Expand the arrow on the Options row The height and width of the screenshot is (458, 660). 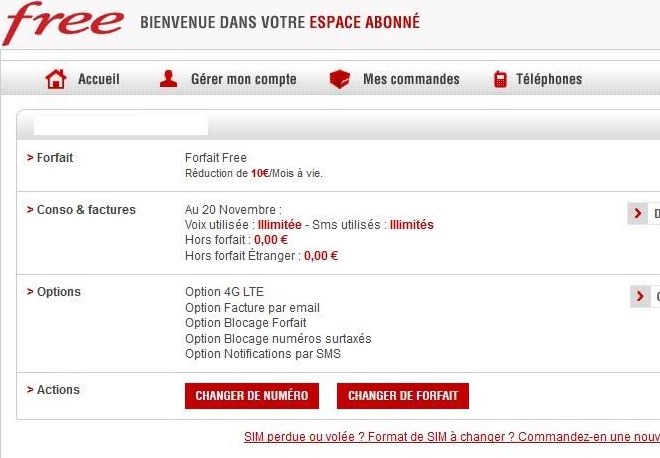[640, 296]
